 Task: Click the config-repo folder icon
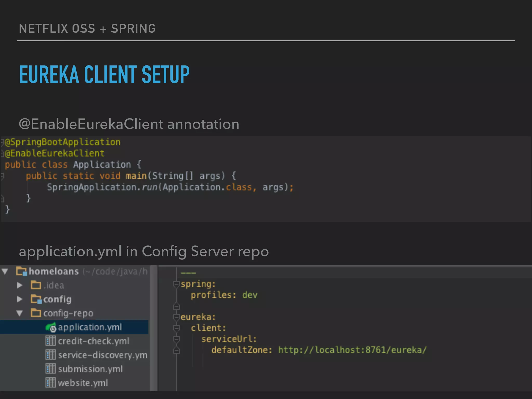point(36,313)
